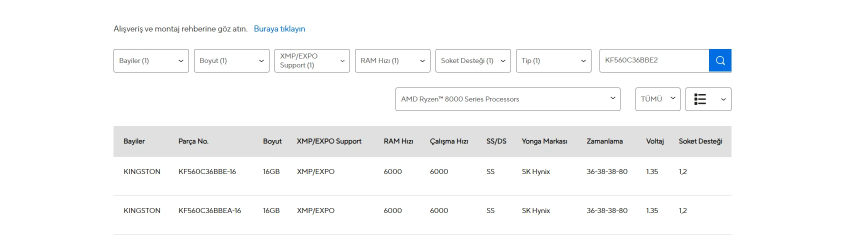Click the Çalışma Hızı column header
The height and width of the screenshot is (244, 868).
pos(449,141)
